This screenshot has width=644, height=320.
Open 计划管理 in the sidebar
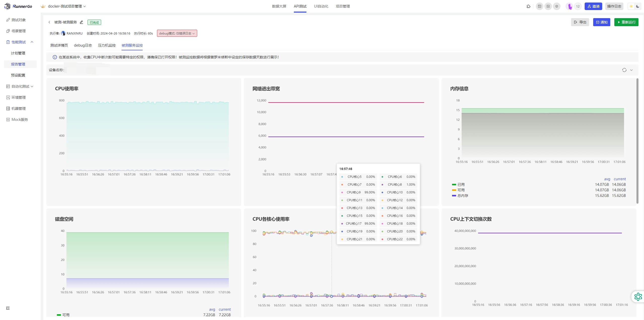[18, 53]
